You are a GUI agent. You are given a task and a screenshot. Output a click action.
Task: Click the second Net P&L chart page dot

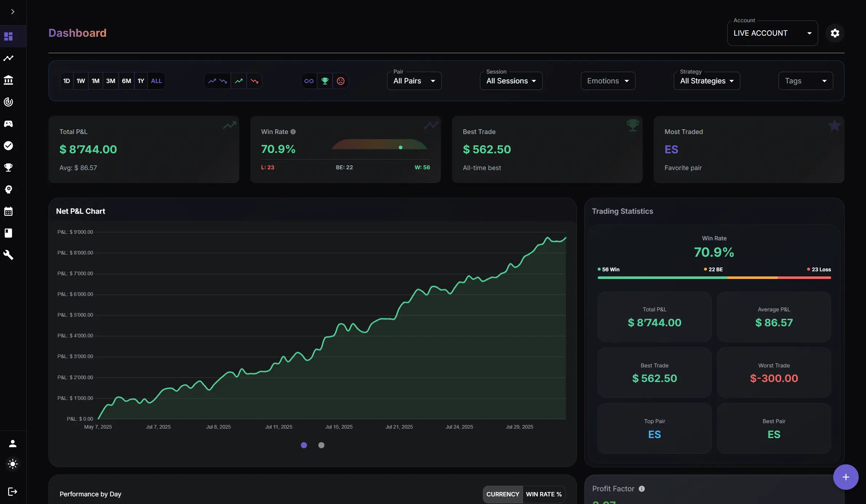[321, 445]
